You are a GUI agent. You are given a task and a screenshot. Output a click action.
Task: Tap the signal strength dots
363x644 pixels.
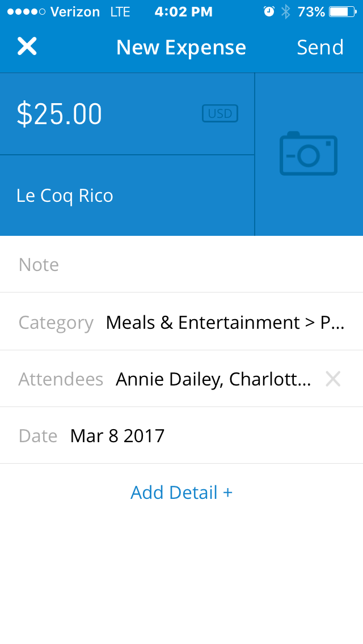tap(26, 11)
